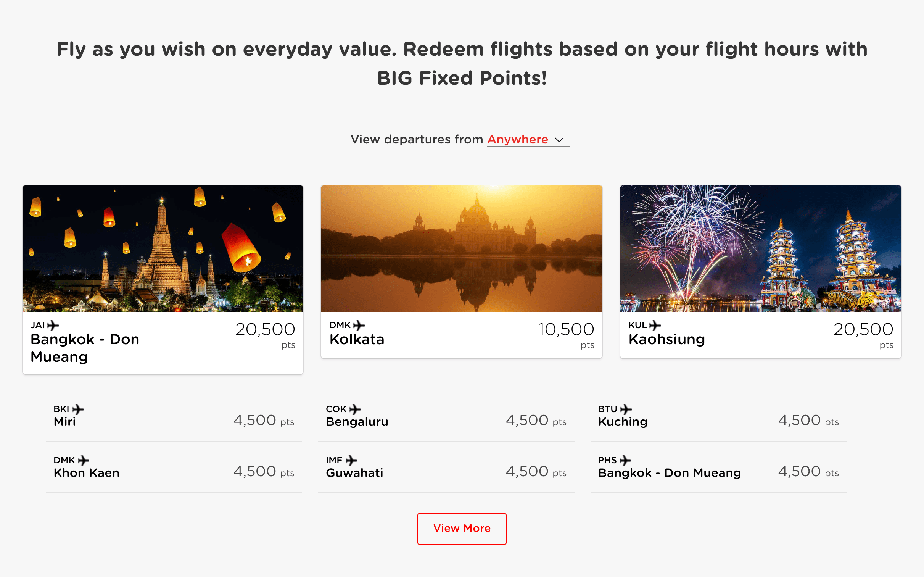Viewport: 924px width, 577px height.
Task: Click the plane icon for DMK Khon Kaen
Action: pyautogui.click(x=83, y=460)
